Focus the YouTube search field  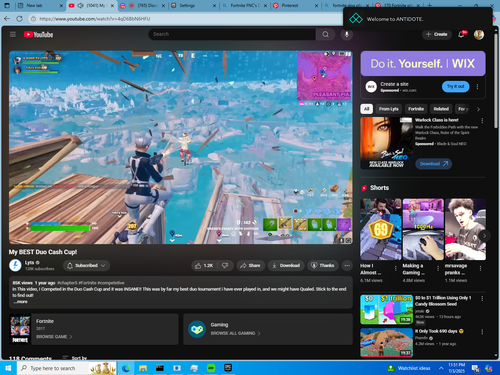pos(232,34)
